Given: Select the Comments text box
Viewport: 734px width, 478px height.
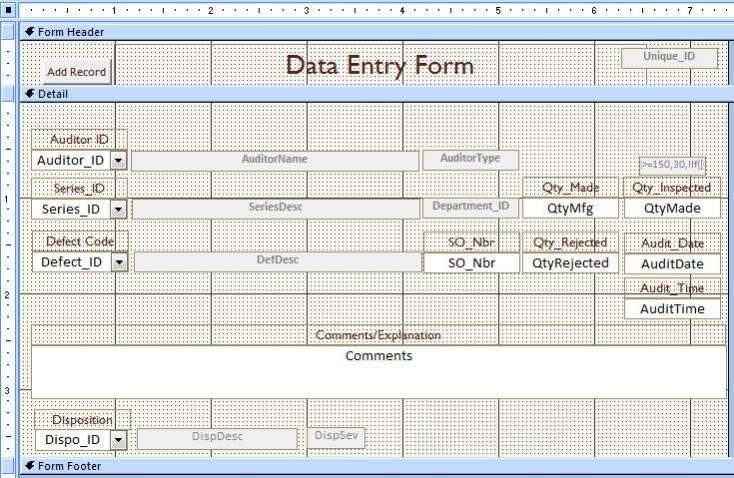Looking at the screenshot, I should click(379, 372).
